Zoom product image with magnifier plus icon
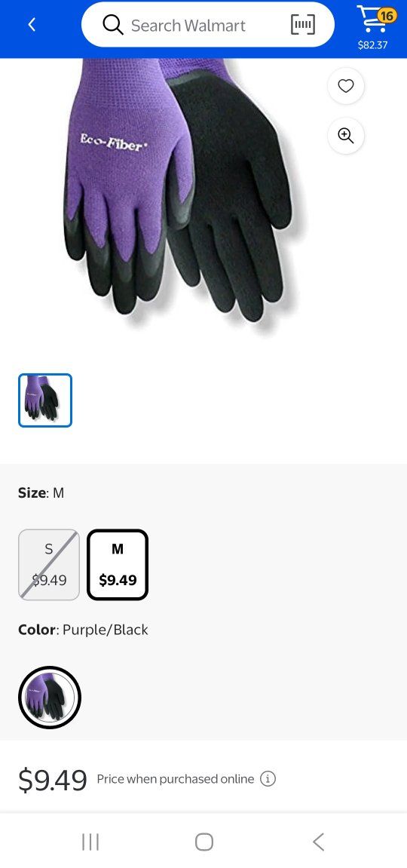 click(346, 136)
